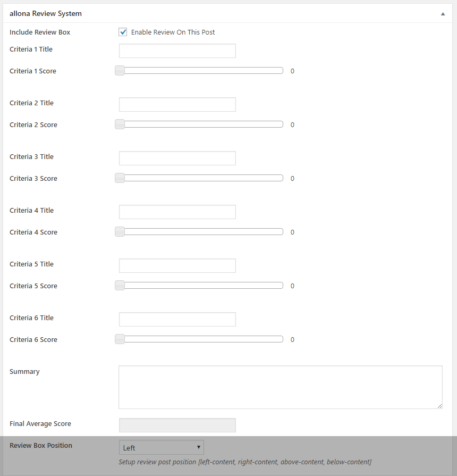Toggle Enable Review On This Post checkbox
The height and width of the screenshot is (476, 457).
click(x=123, y=32)
